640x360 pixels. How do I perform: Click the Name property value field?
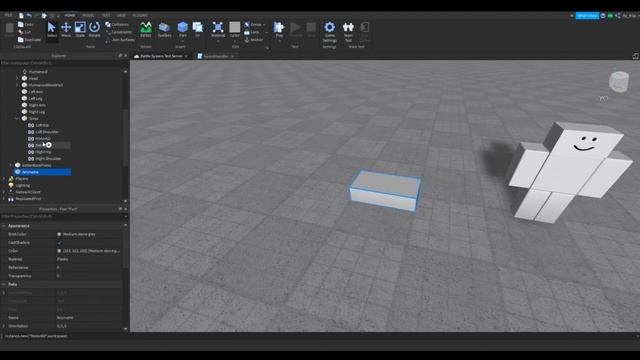coord(89,318)
